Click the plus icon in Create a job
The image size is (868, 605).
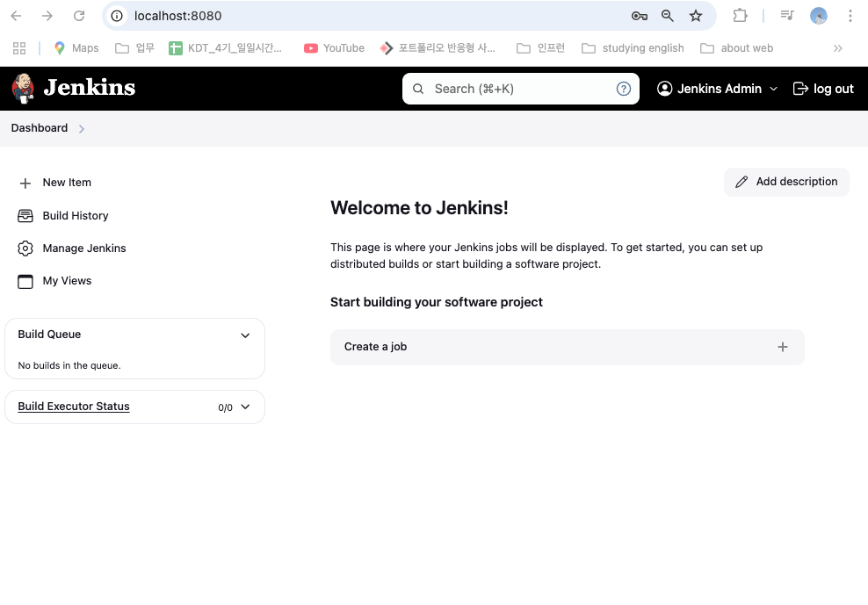pos(782,347)
